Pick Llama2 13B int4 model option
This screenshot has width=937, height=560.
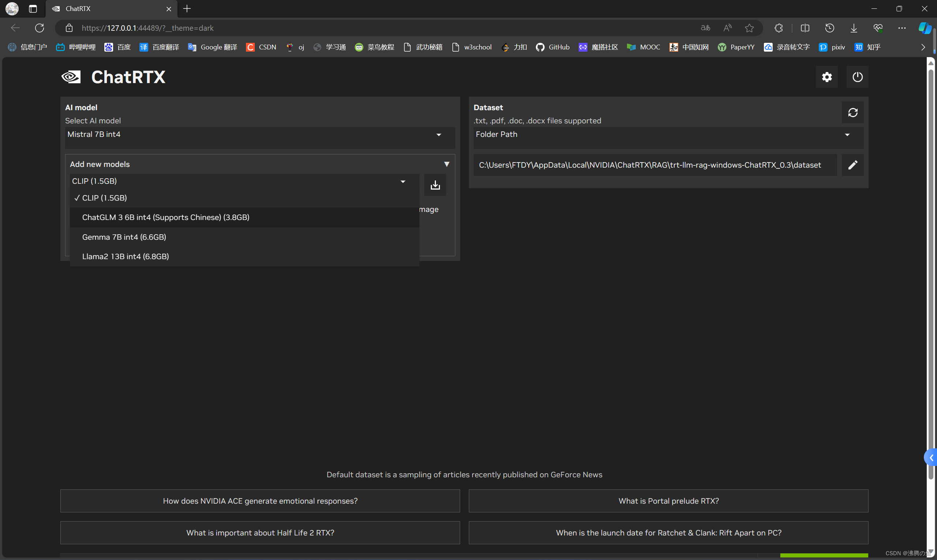pos(126,257)
